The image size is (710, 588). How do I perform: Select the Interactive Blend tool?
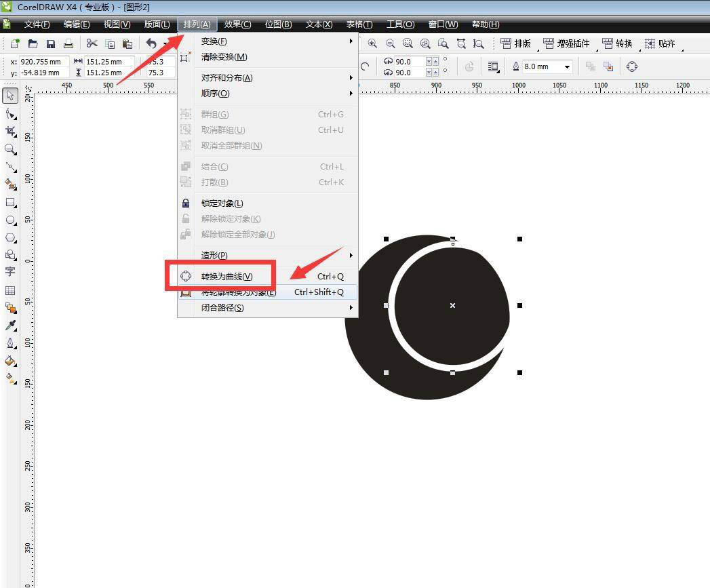pyautogui.click(x=10, y=308)
